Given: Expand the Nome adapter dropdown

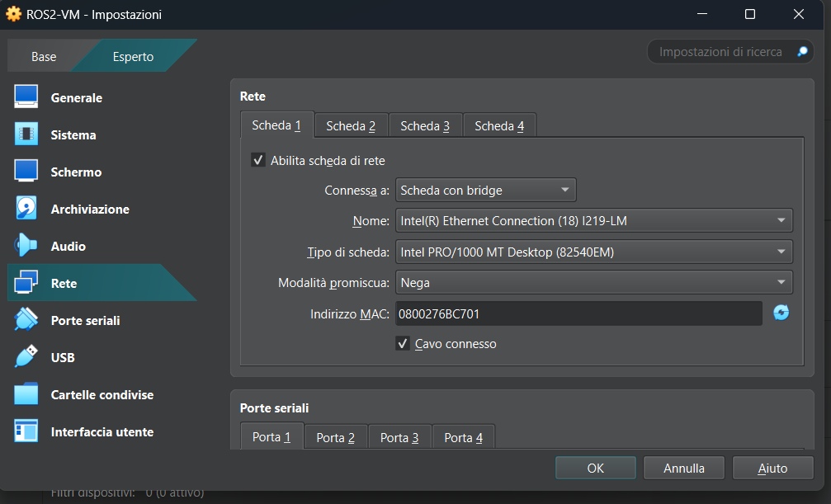Looking at the screenshot, I should (594, 220).
